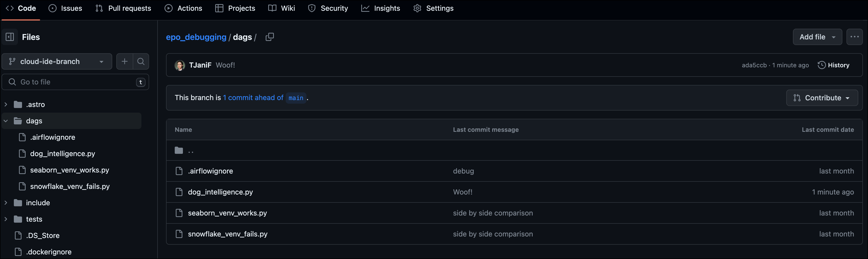Switch to the Pull requests tab

(123, 8)
